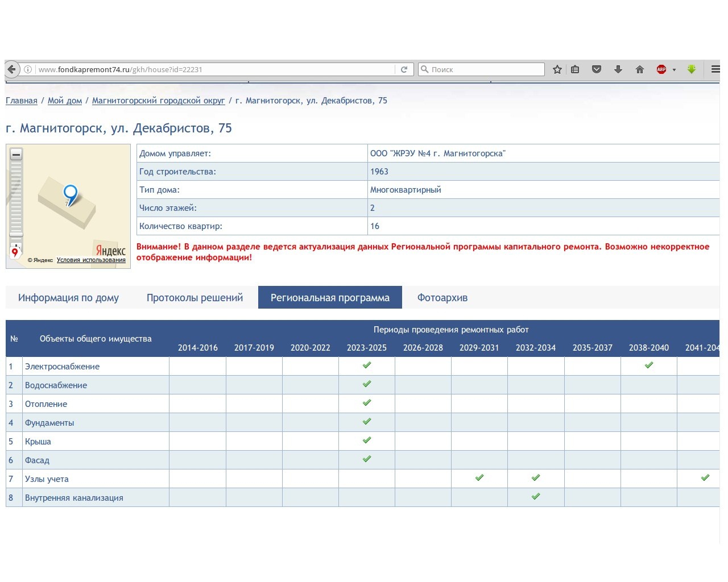728x582 pixels.
Task: Click the Отопление 2023-2025 checkmark
Action: pyautogui.click(x=367, y=402)
